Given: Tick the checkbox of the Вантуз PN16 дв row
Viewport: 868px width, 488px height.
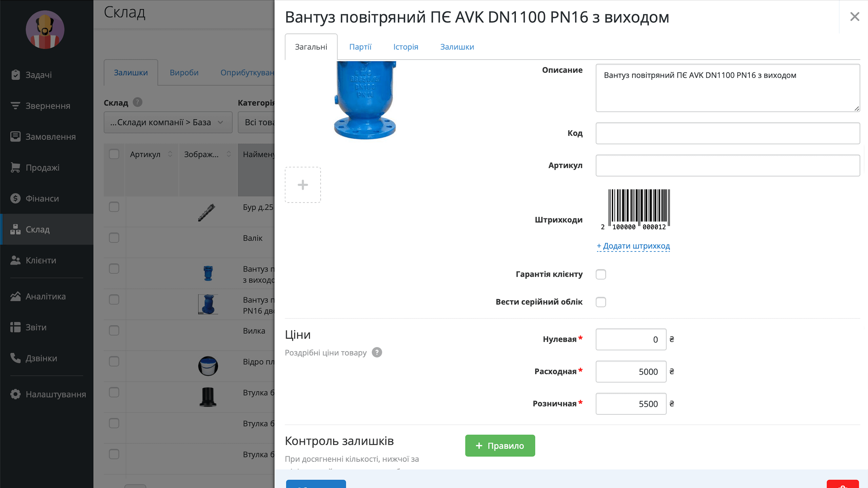Looking at the screenshot, I should (x=114, y=300).
